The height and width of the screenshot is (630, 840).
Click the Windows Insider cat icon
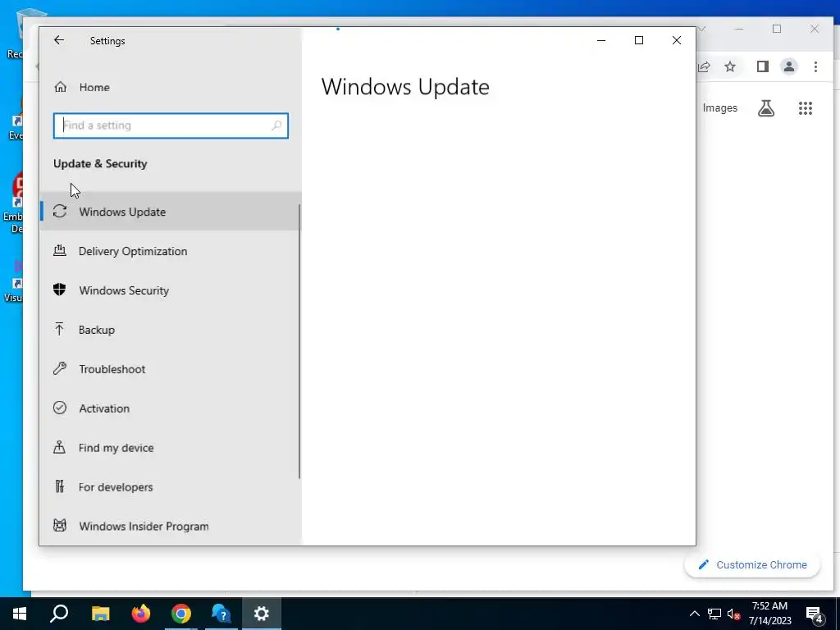click(x=59, y=526)
